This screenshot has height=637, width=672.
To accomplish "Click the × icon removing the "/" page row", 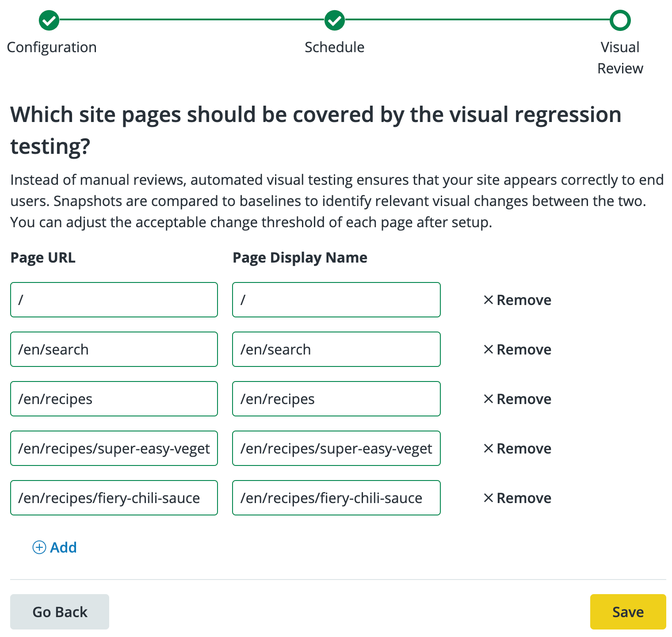I will pos(489,300).
